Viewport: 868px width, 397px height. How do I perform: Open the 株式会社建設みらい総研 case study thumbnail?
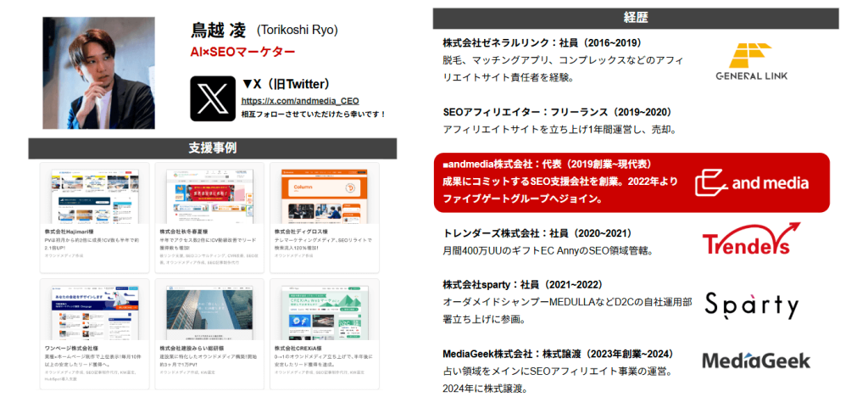[x=209, y=311]
